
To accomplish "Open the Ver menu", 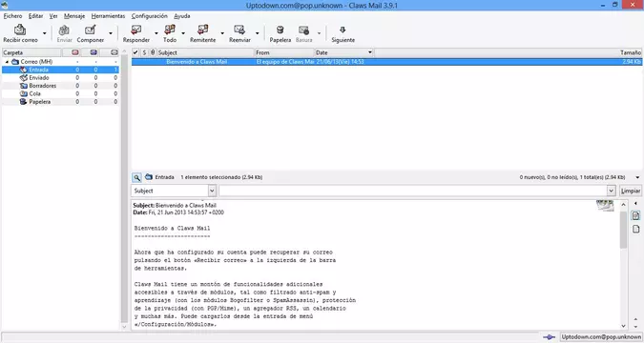I will coord(53,16).
